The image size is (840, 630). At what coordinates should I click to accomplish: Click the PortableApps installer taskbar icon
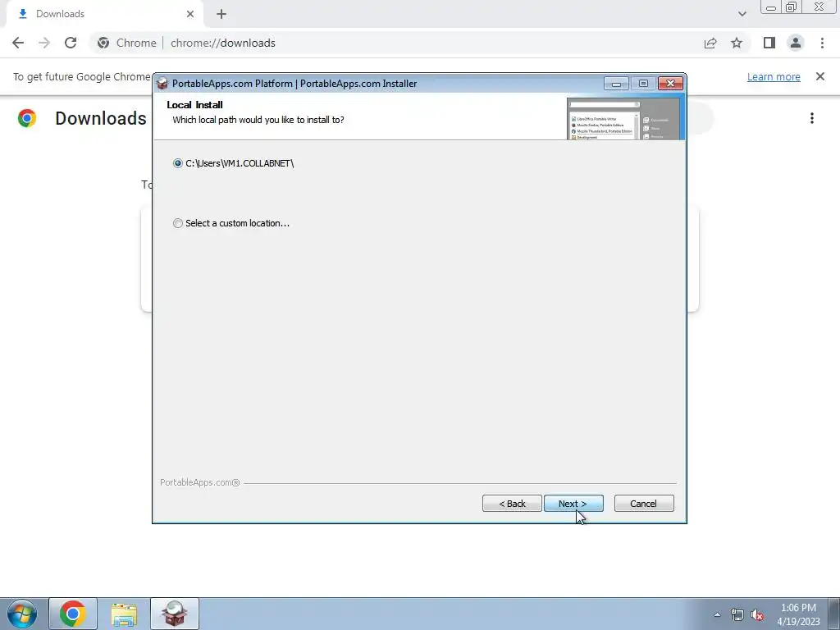[x=175, y=614]
